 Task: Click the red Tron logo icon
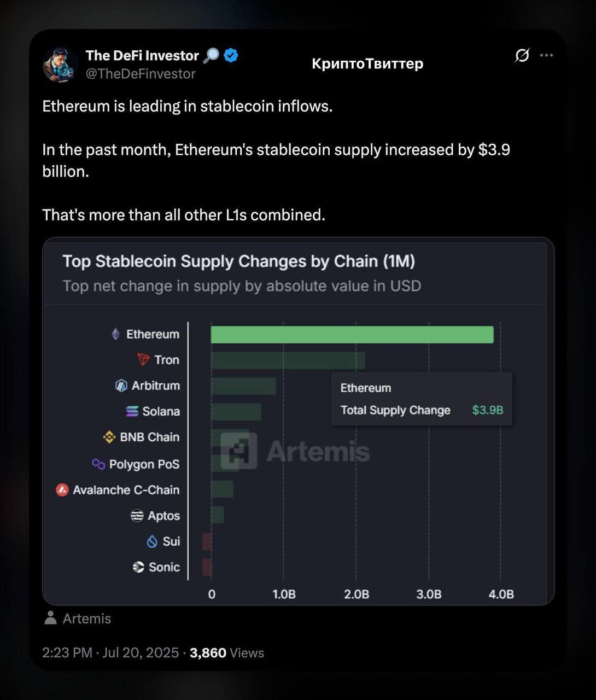point(143,360)
